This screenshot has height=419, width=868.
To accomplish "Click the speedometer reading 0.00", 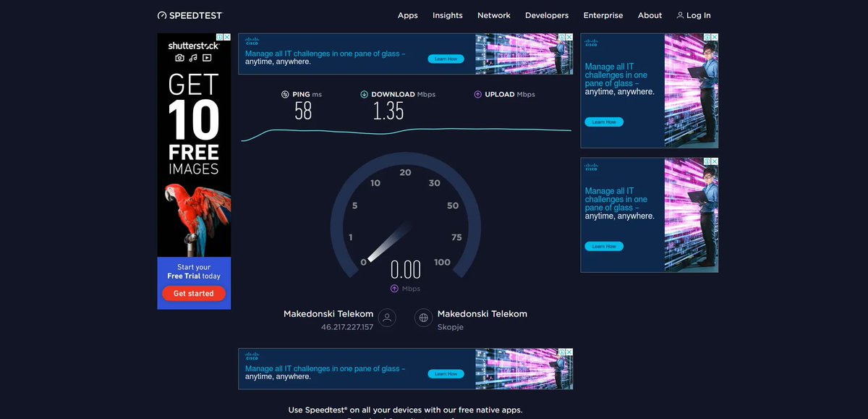I will [406, 270].
